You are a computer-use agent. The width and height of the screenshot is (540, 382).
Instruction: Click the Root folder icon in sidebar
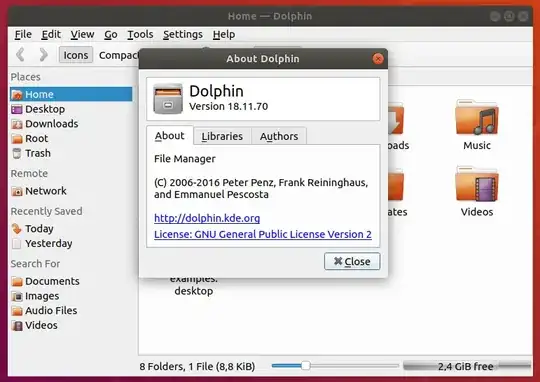point(17,139)
